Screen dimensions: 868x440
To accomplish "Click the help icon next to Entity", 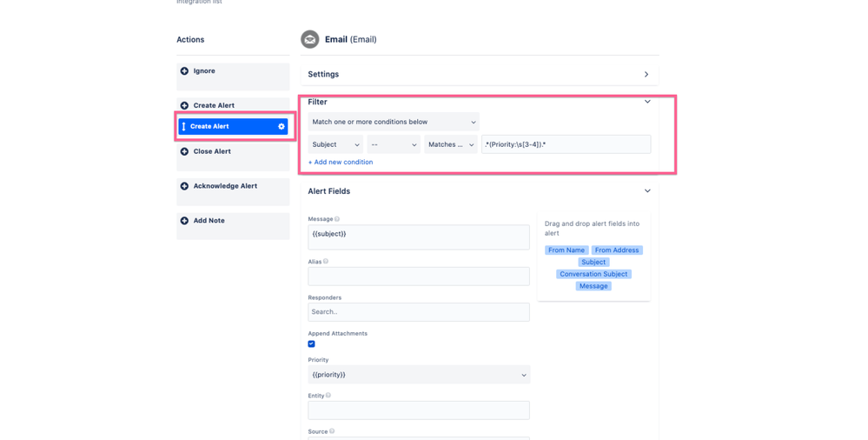I will [x=328, y=396].
